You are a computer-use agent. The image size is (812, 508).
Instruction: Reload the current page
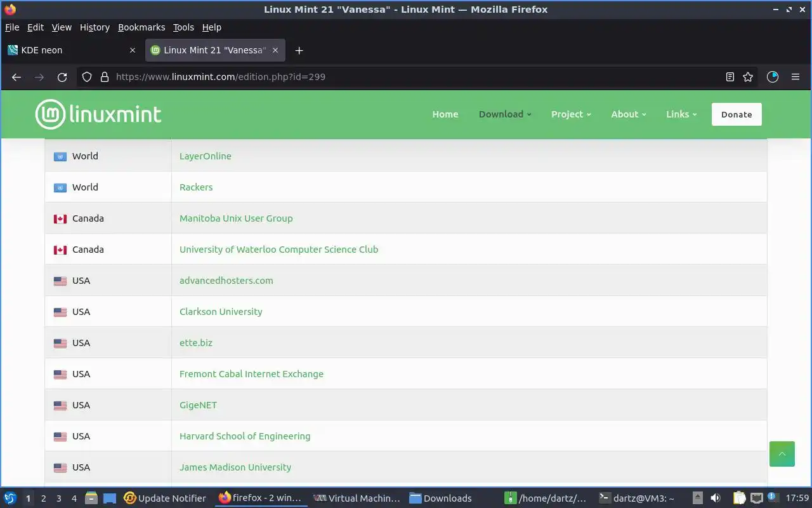pos(62,77)
